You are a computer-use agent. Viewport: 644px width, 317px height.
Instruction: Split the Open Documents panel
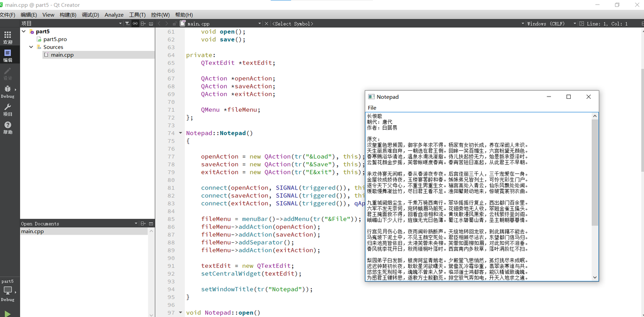click(x=143, y=224)
